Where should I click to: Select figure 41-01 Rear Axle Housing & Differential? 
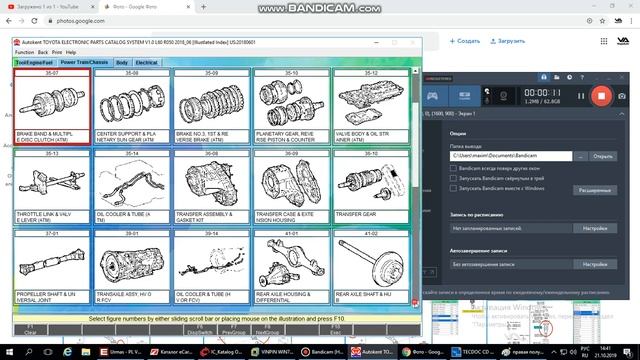(x=291, y=267)
